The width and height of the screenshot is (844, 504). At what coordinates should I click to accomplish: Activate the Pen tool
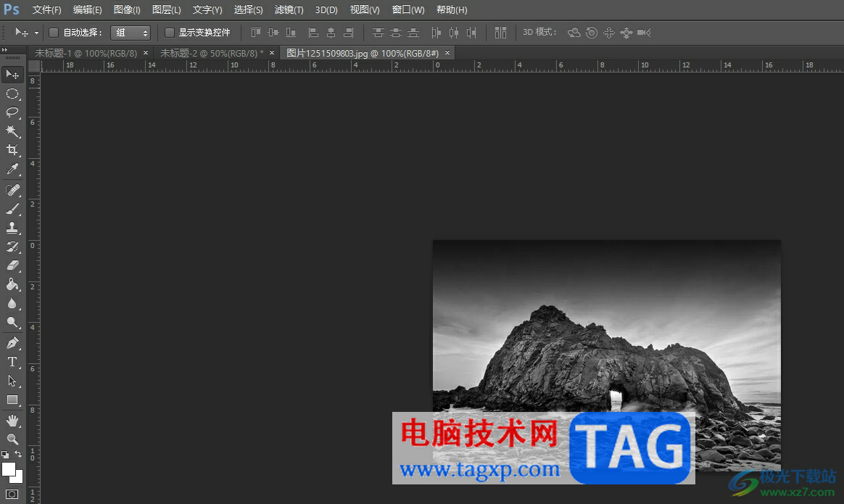pyautogui.click(x=12, y=342)
